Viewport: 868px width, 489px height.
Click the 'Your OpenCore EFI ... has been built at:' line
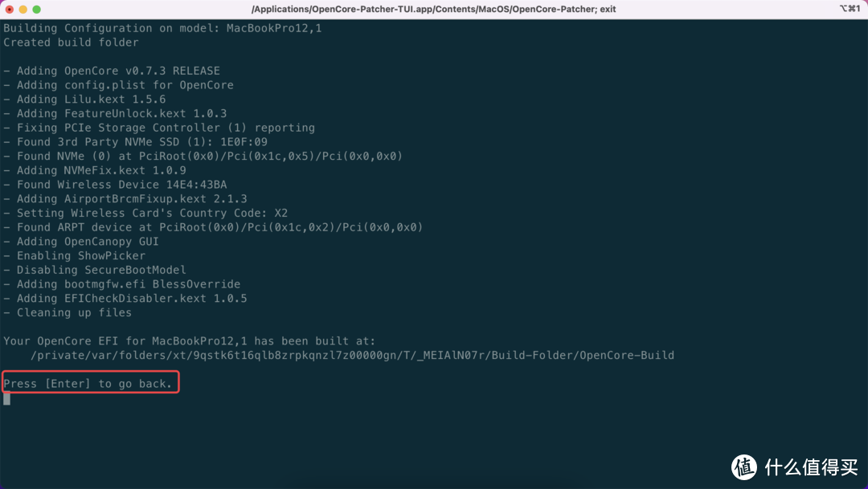(x=190, y=341)
